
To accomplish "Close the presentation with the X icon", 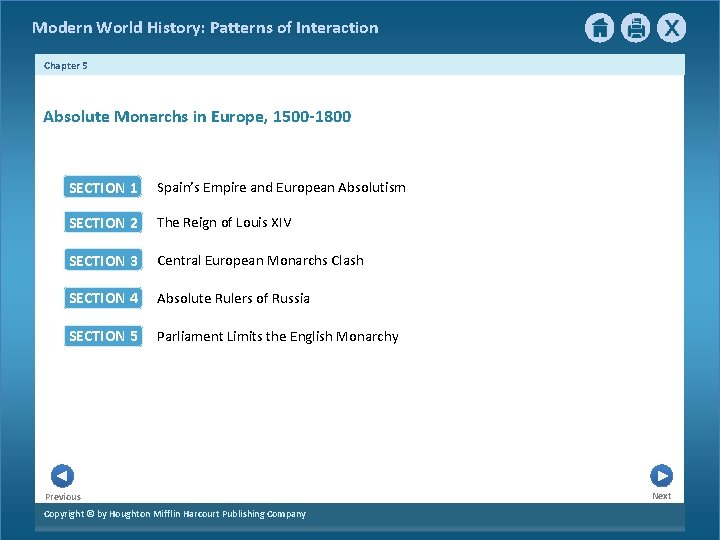I will (671, 28).
